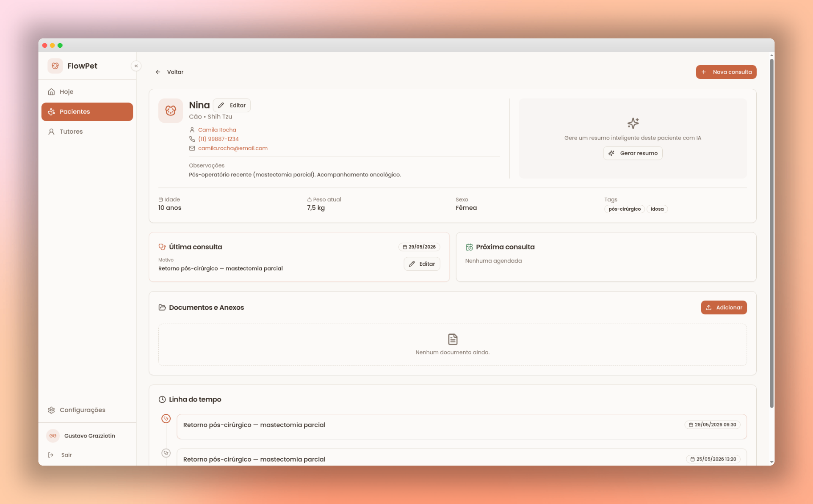This screenshot has width=813, height=504.
Task: Click the '10 anos' age value
Action: 170,208
